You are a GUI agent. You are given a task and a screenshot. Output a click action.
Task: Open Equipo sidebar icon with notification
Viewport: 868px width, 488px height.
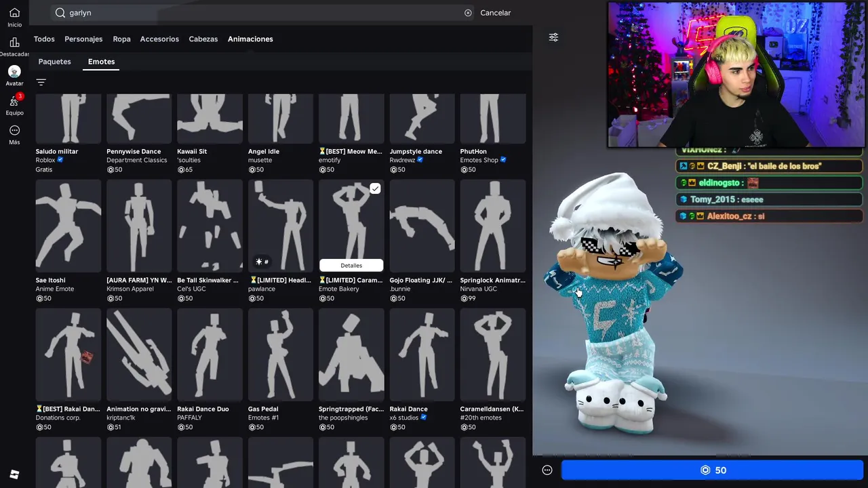tap(14, 101)
